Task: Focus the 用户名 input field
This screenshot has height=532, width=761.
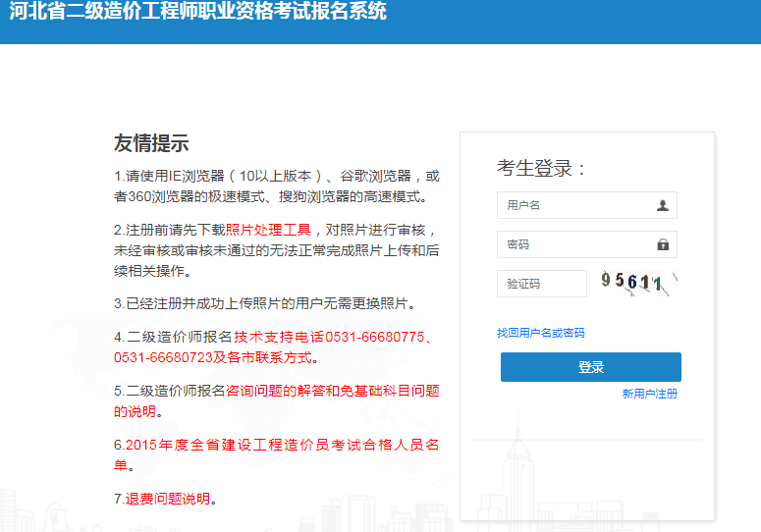Action: [587, 205]
